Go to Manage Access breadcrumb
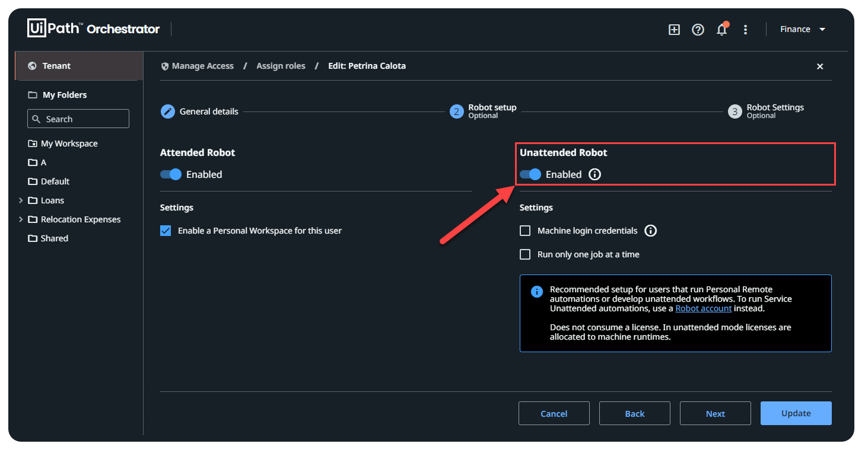 (202, 66)
